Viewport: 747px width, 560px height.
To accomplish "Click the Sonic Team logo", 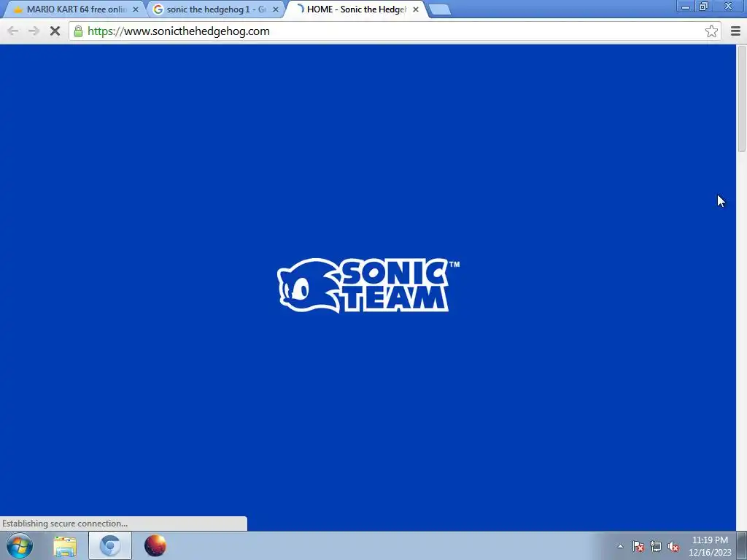I will [x=368, y=285].
